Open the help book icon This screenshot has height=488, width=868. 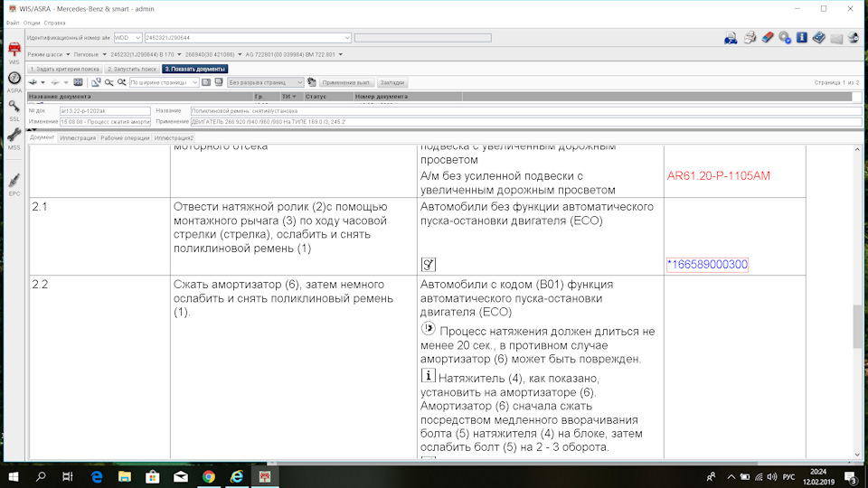(x=819, y=38)
